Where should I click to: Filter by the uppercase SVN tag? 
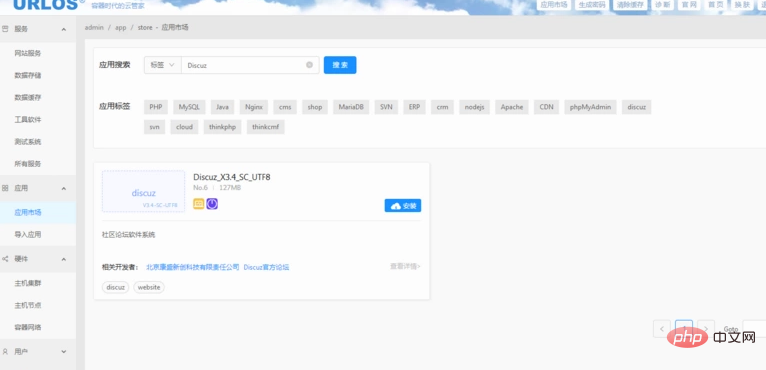pos(386,107)
